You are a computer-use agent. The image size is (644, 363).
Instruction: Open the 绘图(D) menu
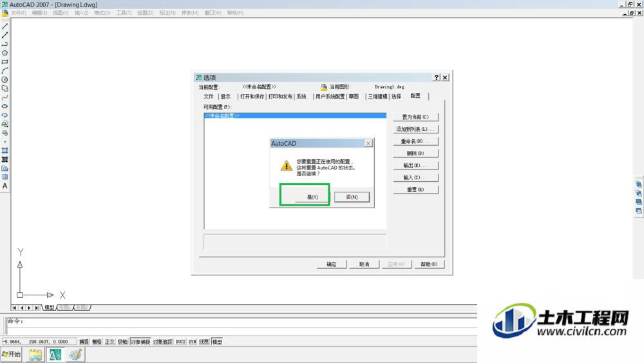coord(146,13)
